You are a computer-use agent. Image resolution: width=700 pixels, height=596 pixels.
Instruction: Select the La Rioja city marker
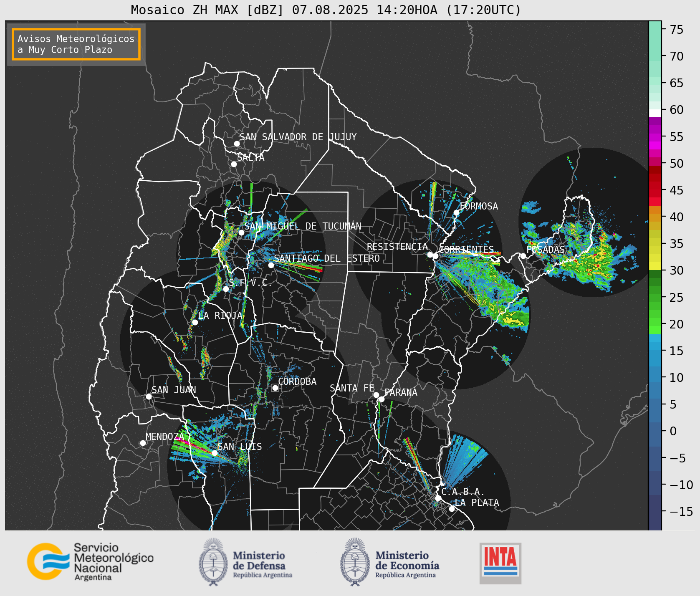pyautogui.click(x=195, y=322)
